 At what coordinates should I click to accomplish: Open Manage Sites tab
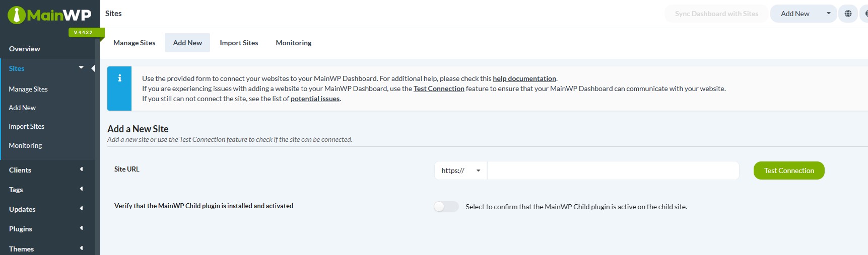[134, 43]
